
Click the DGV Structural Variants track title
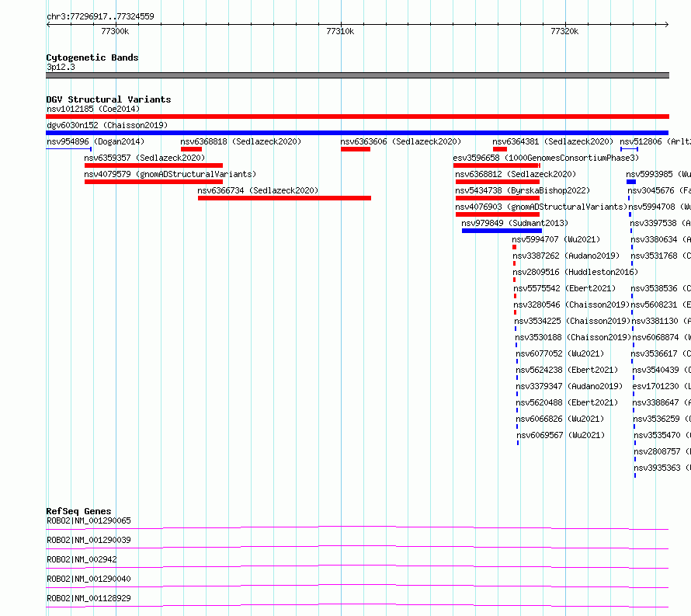[109, 99]
